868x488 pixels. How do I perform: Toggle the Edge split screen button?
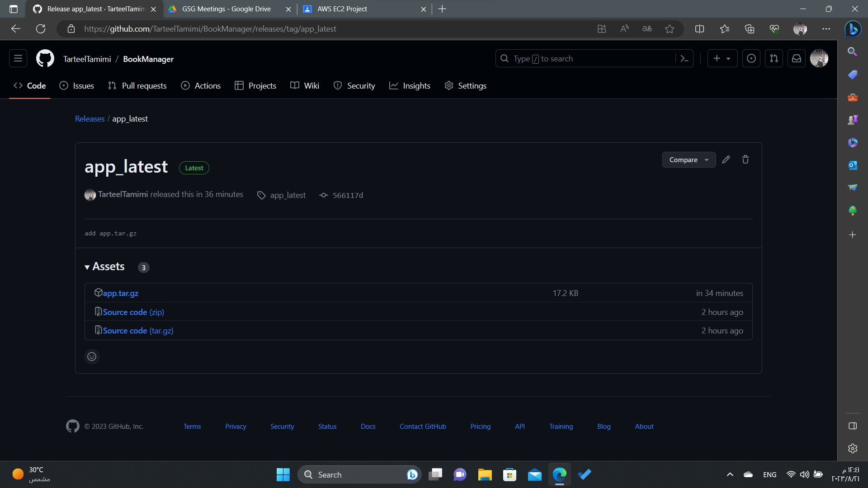[699, 29]
